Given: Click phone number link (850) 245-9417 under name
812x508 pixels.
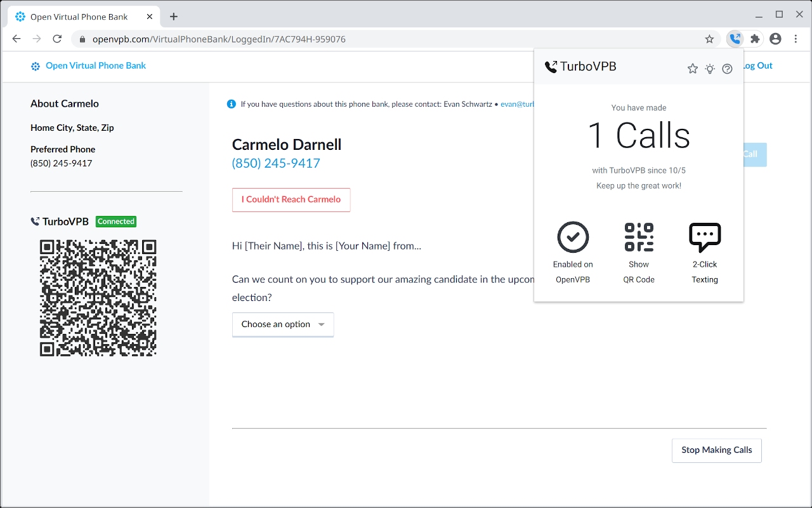Looking at the screenshot, I should pyautogui.click(x=276, y=163).
